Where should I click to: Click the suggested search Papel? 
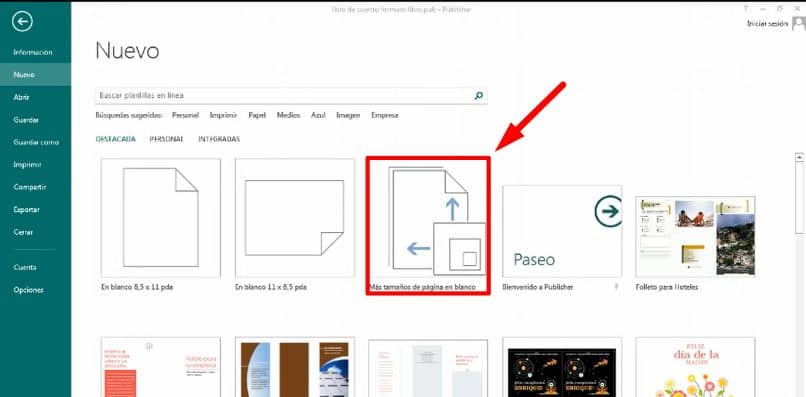pos(257,116)
